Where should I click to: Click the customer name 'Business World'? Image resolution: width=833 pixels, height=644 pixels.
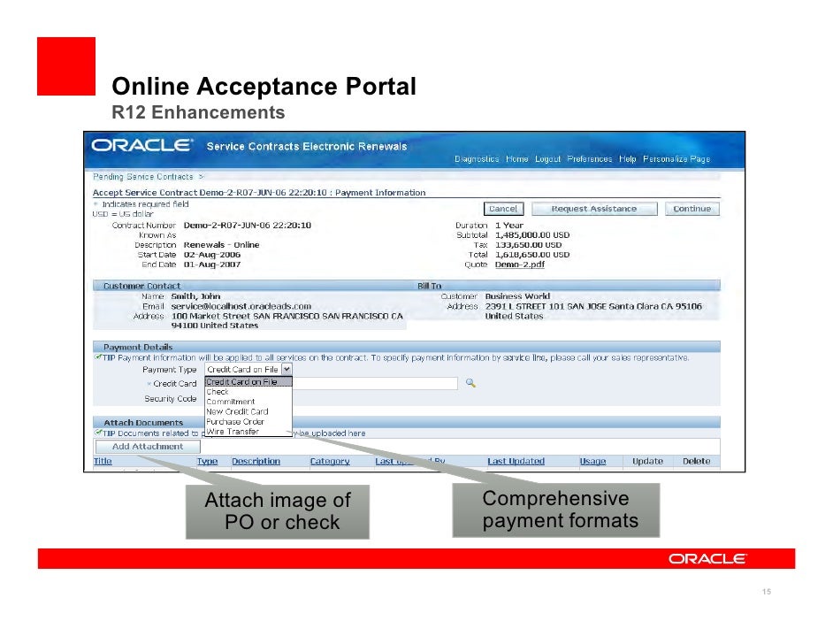coord(517,296)
